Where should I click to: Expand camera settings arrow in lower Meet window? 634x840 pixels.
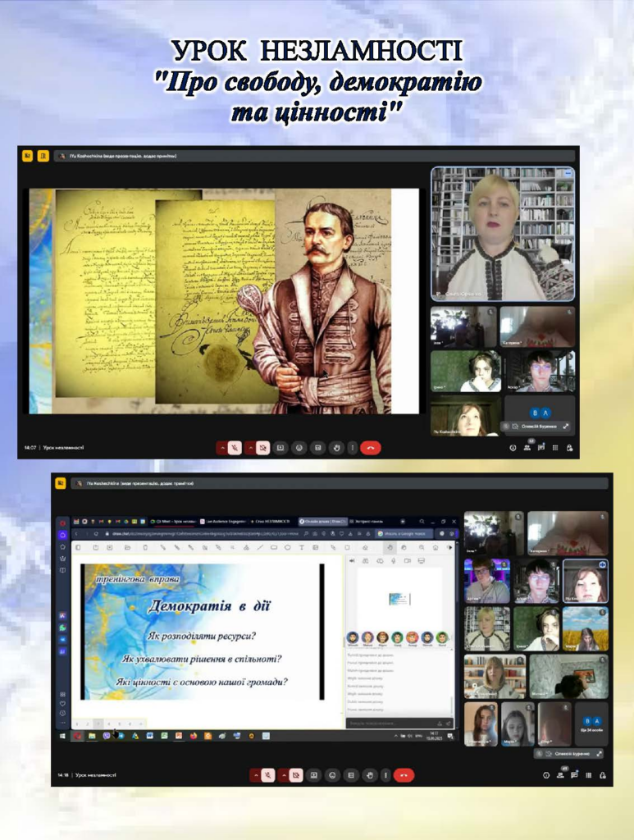point(282,774)
